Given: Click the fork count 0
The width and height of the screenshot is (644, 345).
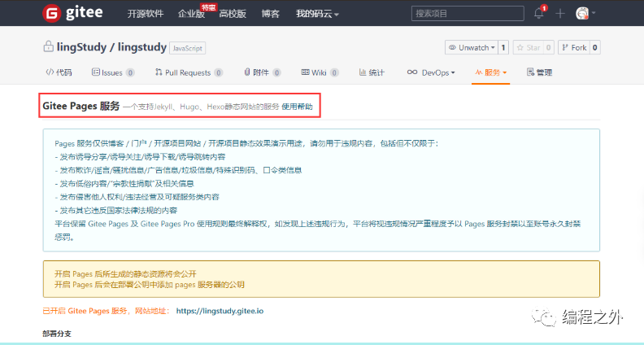Looking at the screenshot, I should (594, 48).
